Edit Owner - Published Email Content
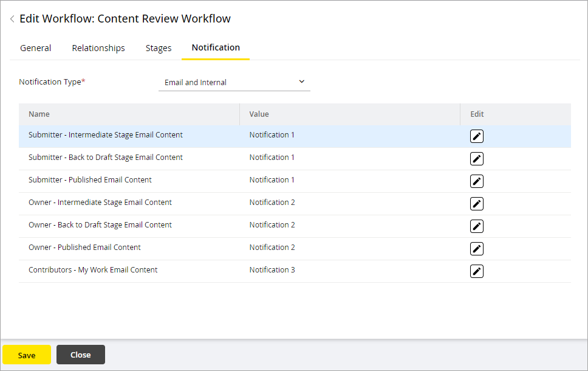 coord(476,248)
